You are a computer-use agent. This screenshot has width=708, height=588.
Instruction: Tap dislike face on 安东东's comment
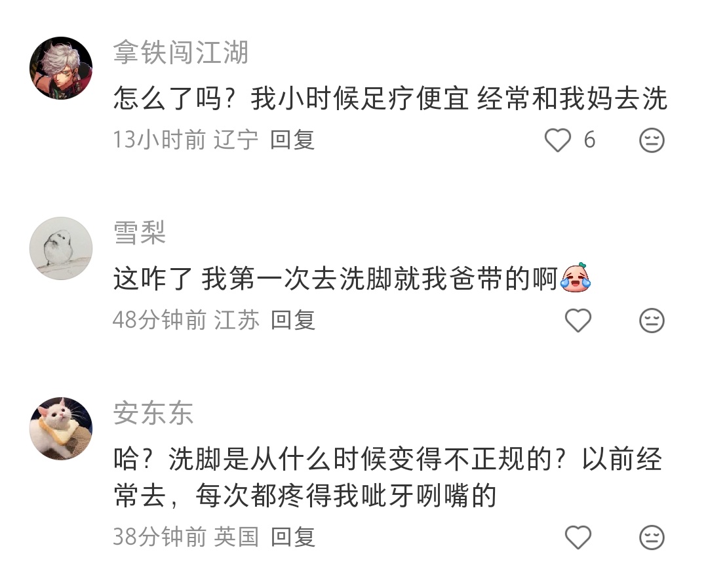coord(652,538)
